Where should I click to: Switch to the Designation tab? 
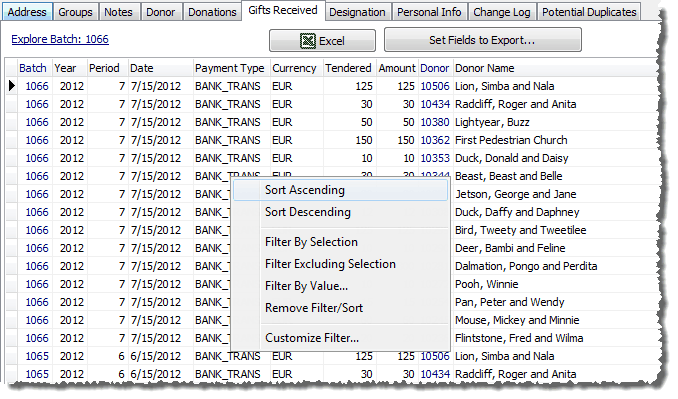(357, 12)
